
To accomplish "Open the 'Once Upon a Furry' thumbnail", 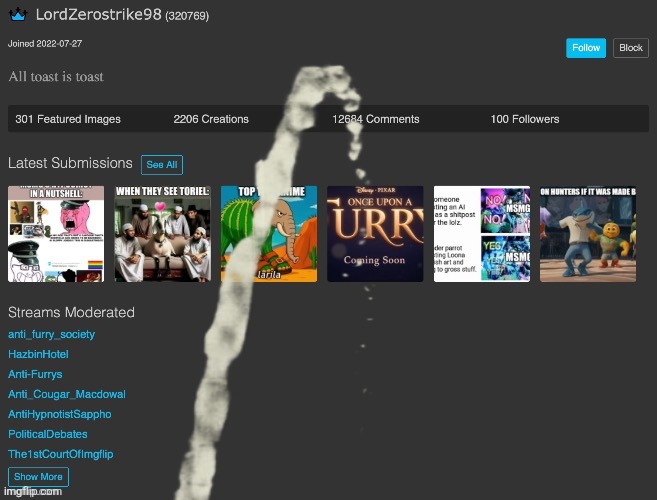I will [375, 233].
